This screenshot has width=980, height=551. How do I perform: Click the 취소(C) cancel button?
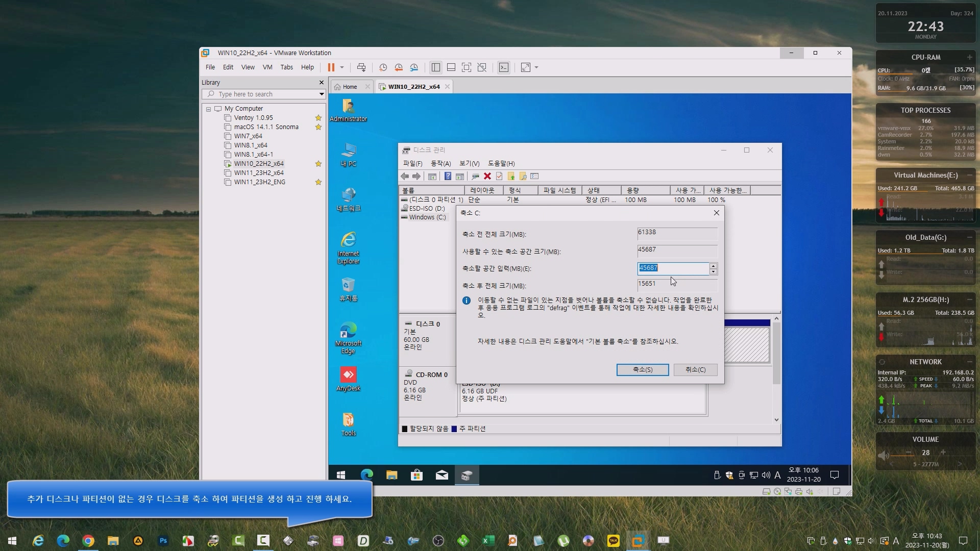tap(695, 369)
